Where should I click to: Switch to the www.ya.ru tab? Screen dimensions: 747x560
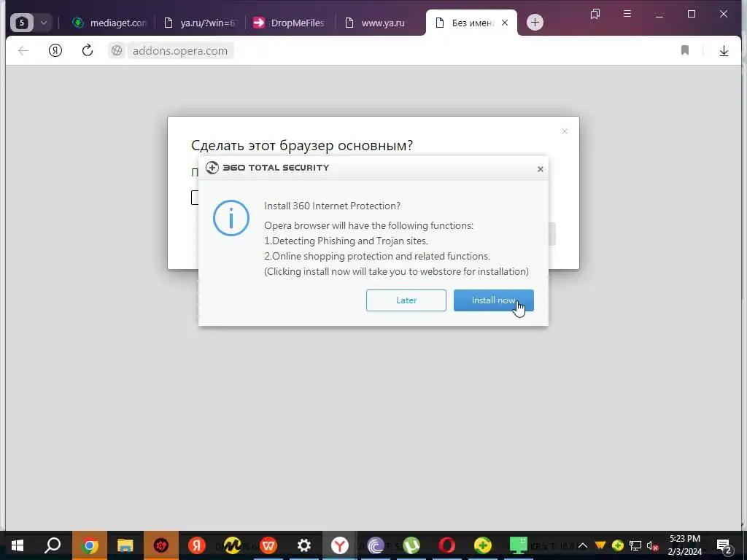[x=381, y=23]
